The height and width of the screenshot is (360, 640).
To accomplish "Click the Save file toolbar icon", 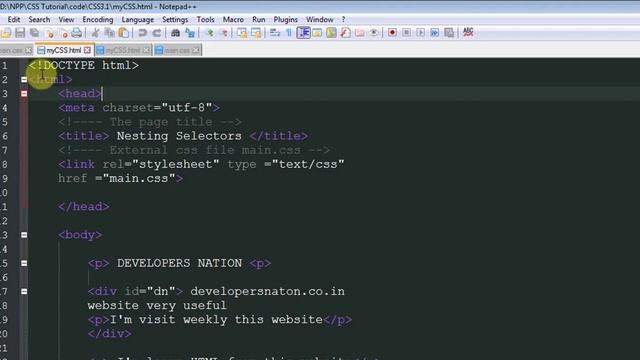I will 20,33.
